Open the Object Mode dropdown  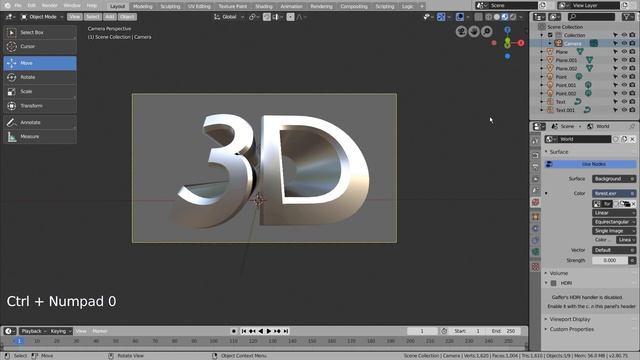42,17
